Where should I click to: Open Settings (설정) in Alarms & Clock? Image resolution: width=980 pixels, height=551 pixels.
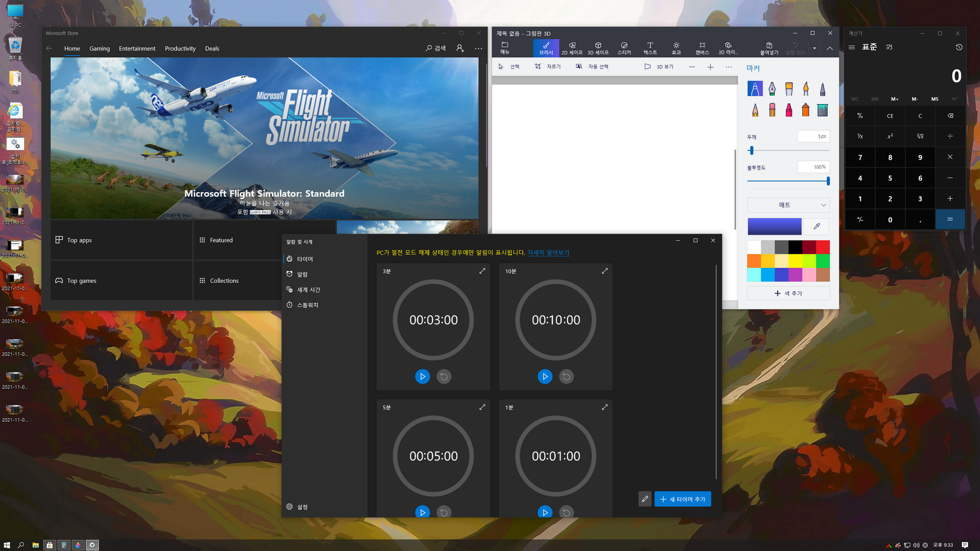[x=325, y=507]
